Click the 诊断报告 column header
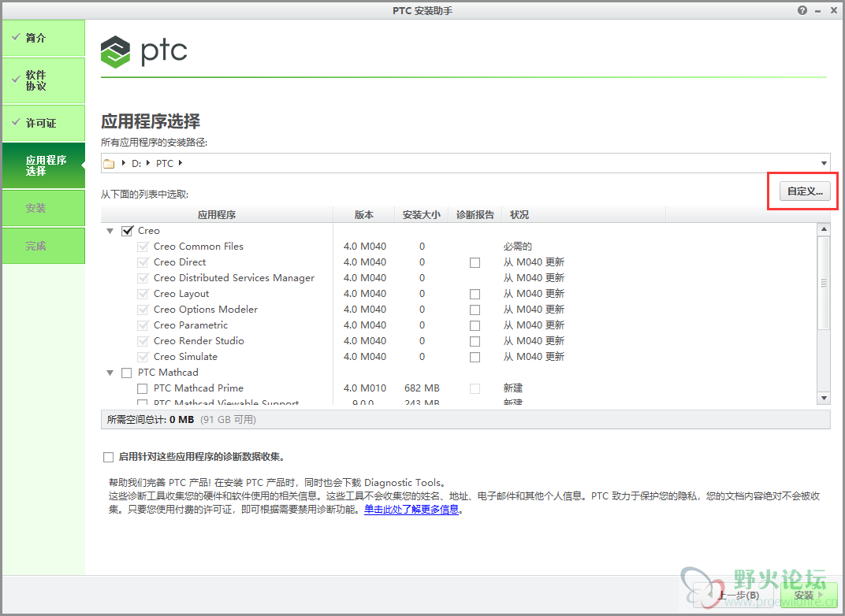The image size is (845, 616). [475, 215]
